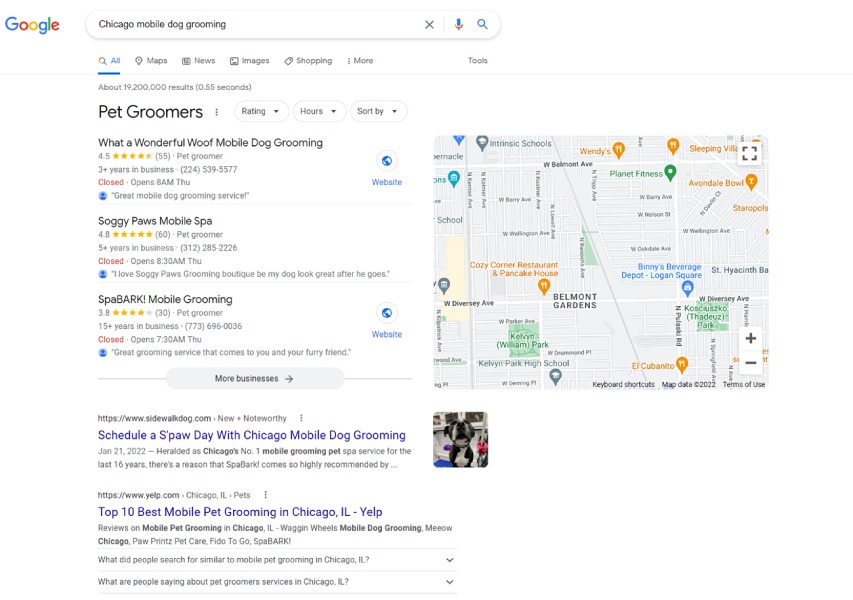Click Binny's Beverage Depot pin on map
The height and width of the screenshot is (600, 853).
pyautogui.click(x=688, y=288)
